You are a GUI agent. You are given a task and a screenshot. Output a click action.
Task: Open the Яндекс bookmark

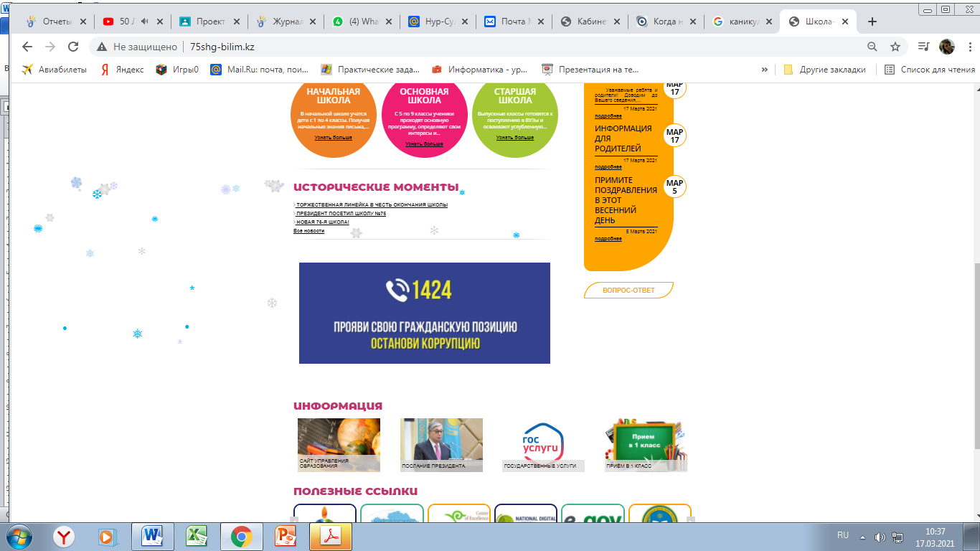tap(122, 70)
